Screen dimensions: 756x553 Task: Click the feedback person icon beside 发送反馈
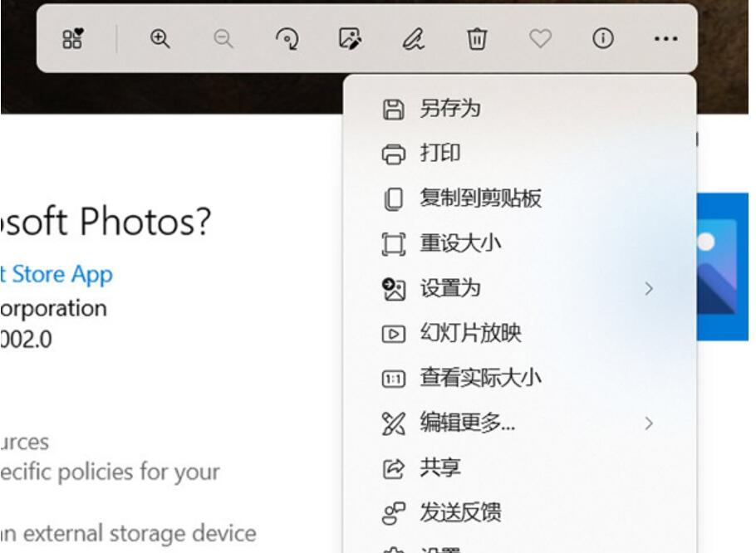click(394, 513)
